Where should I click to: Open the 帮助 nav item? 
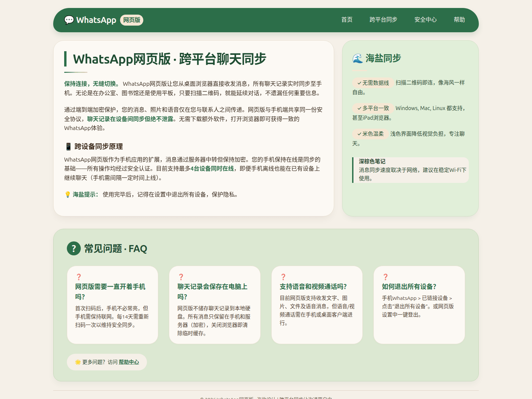459,20
